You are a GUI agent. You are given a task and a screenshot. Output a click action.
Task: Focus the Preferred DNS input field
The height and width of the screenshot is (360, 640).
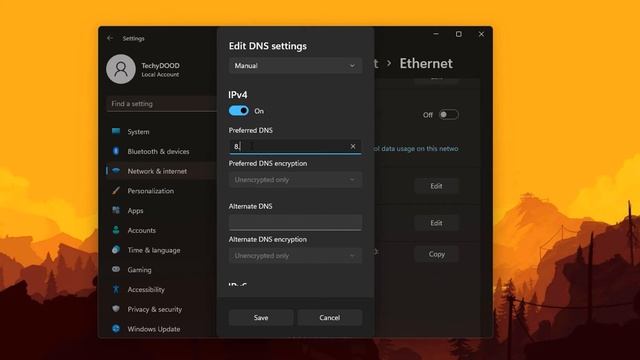[295, 146]
